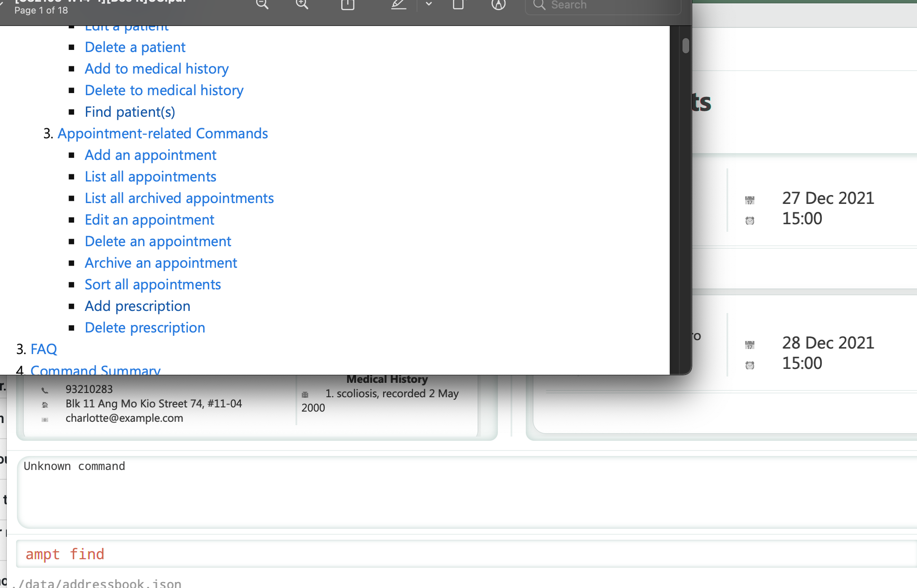
Task: Click the Find patient(s) link
Action: (130, 111)
